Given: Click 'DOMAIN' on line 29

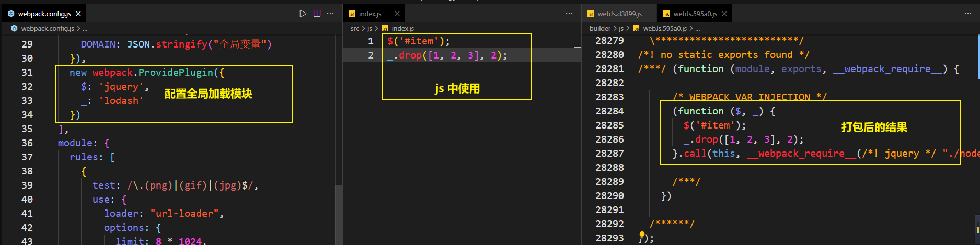Looking at the screenshot, I should pos(98,44).
